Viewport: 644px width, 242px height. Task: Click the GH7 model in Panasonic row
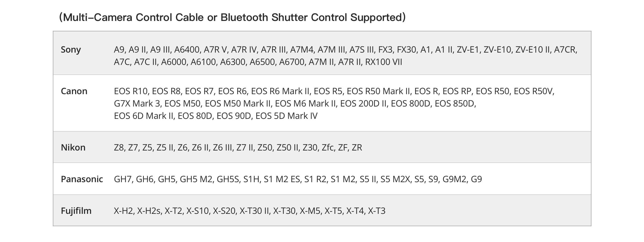click(123, 179)
